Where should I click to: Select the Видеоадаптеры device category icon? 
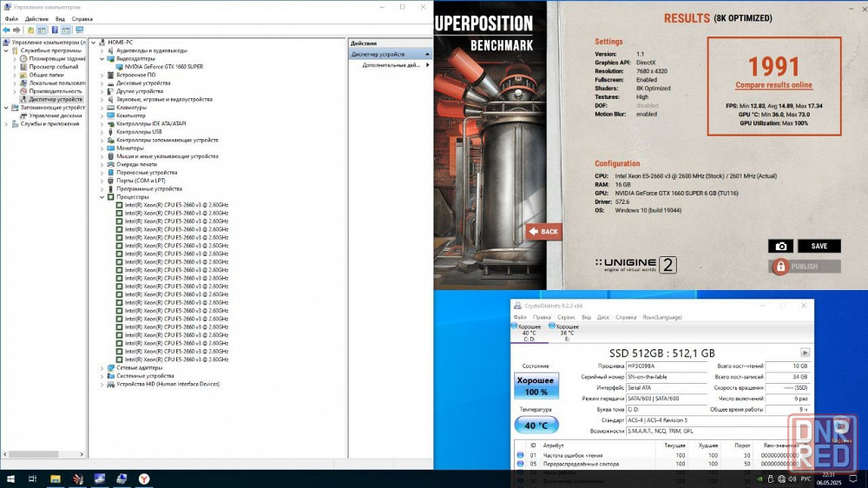(111, 58)
